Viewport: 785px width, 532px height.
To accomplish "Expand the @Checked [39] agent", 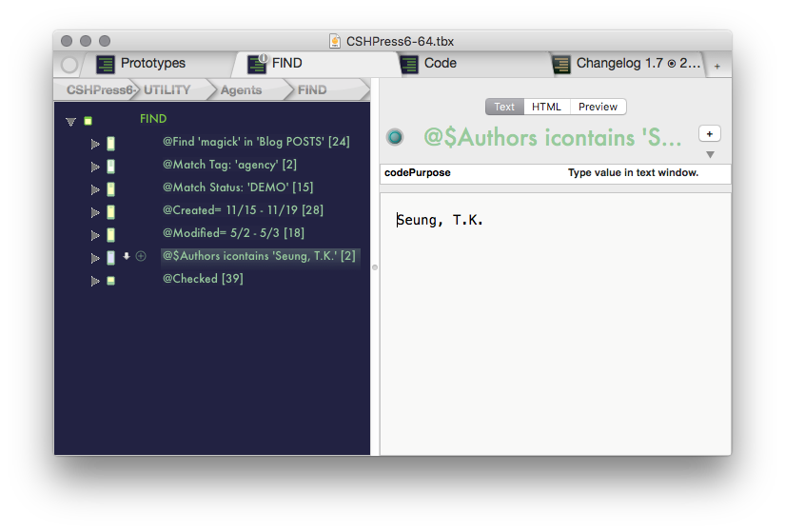I will 94,281.
